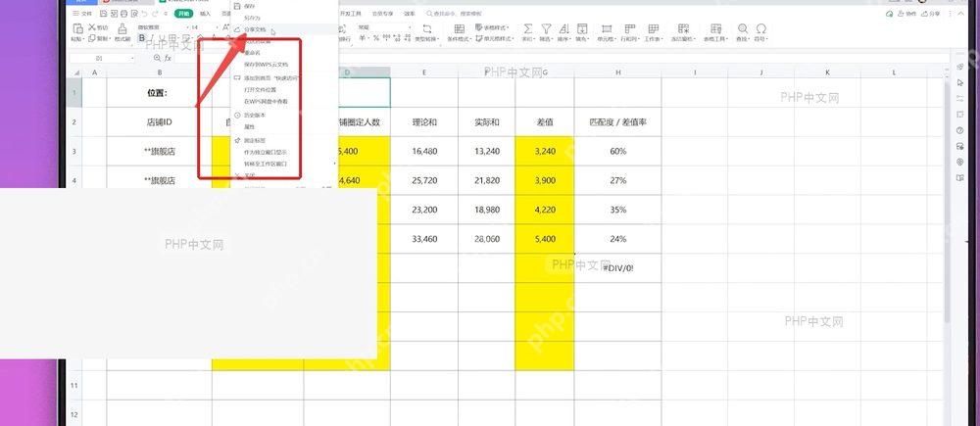Viewport: 980px width, 426px height.
Task: Choose 保存到WPS云文档 in context menu
Action: (284, 65)
